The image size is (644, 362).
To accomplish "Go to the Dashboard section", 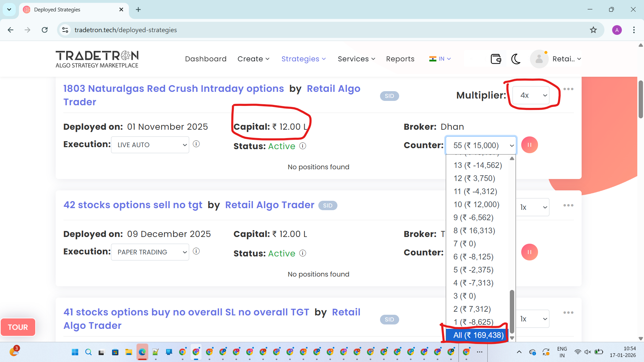I will [x=206, y=59].
